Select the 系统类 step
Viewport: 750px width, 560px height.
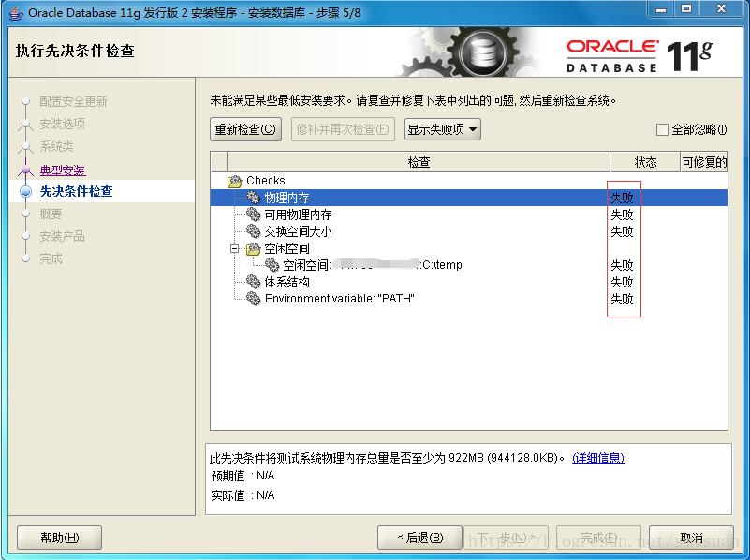[x=56, y=146]
